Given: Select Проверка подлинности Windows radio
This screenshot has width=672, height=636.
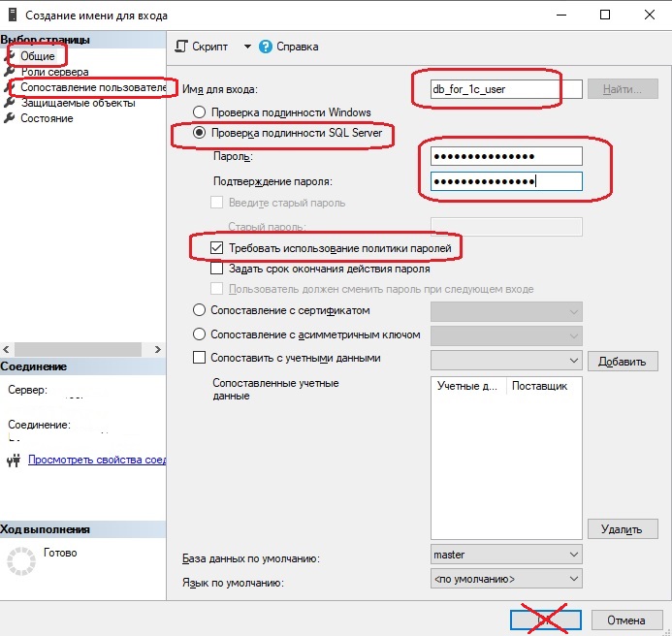Looking at the screenshot, I should click(x=199, y=112).
